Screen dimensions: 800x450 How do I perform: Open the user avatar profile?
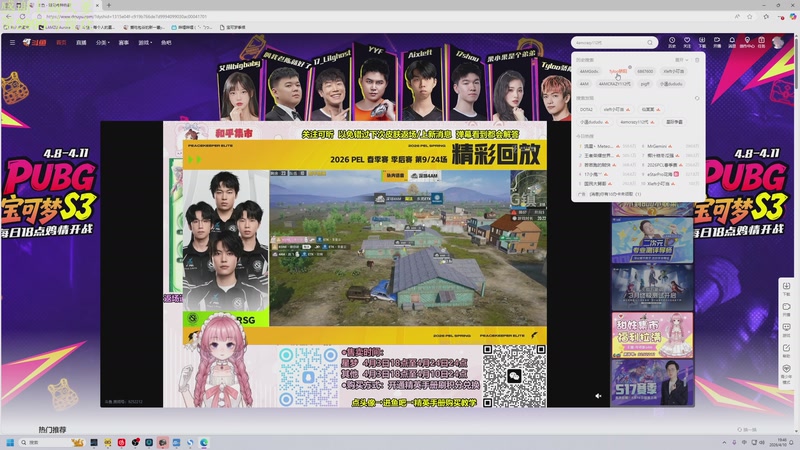pos(778,42)
